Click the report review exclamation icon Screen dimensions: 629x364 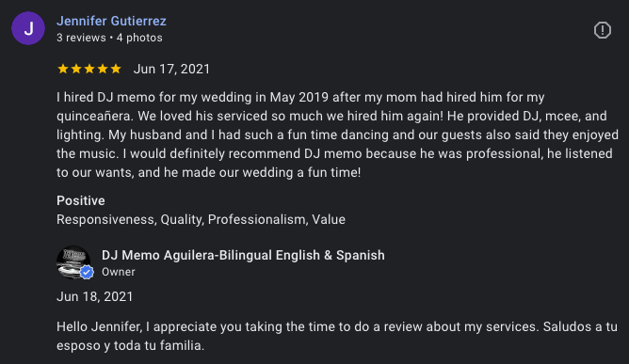[602, 30]
